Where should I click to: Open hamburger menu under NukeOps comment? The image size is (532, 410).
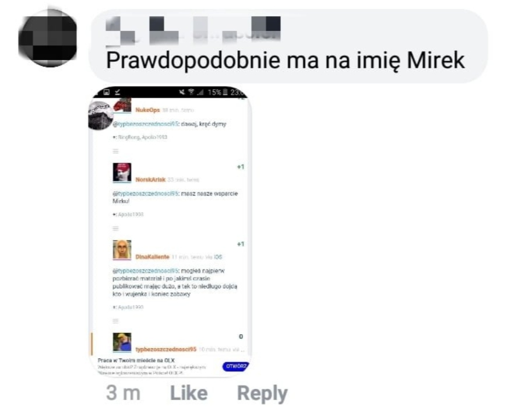click(x=116, y=151)
